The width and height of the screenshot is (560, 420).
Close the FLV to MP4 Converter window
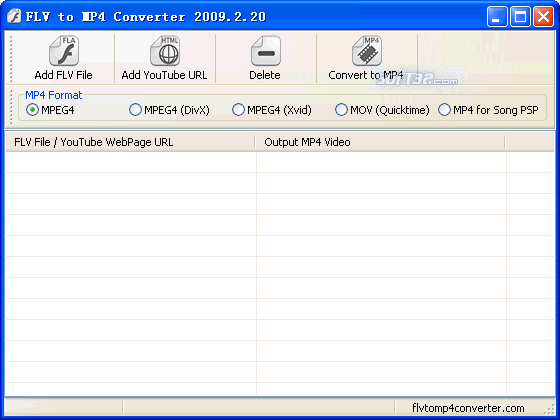[543, 17]
